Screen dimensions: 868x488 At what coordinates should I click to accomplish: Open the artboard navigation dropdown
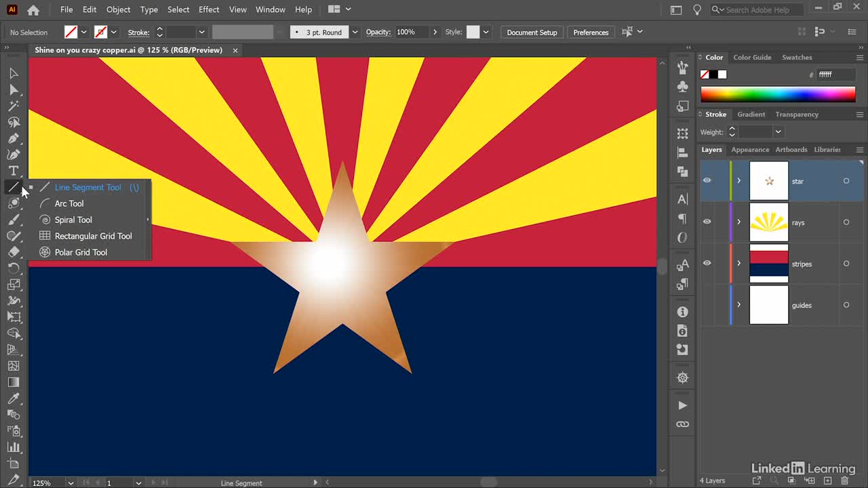coord(138,483)
